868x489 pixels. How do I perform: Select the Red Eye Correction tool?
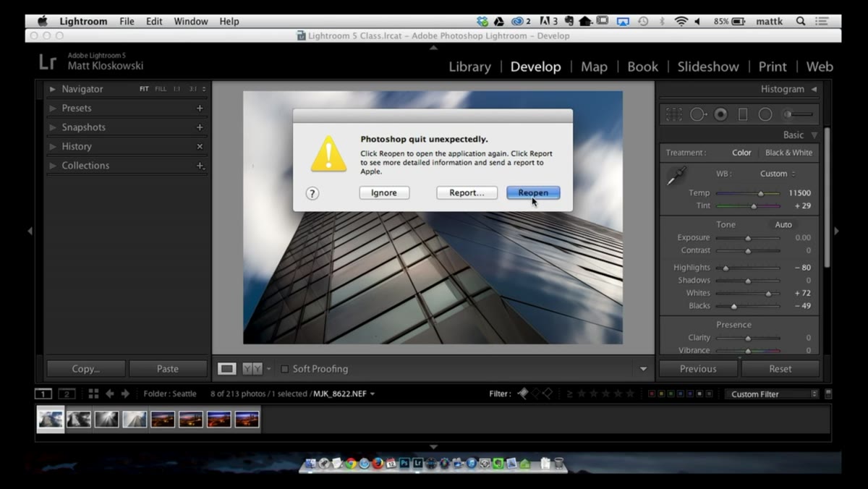click(x=720, y=114)
